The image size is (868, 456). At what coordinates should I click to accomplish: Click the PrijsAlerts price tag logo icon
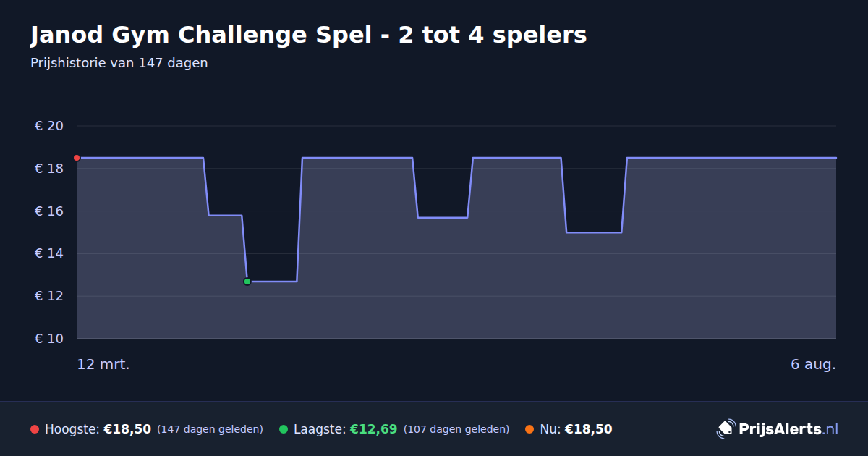point(726,429)
